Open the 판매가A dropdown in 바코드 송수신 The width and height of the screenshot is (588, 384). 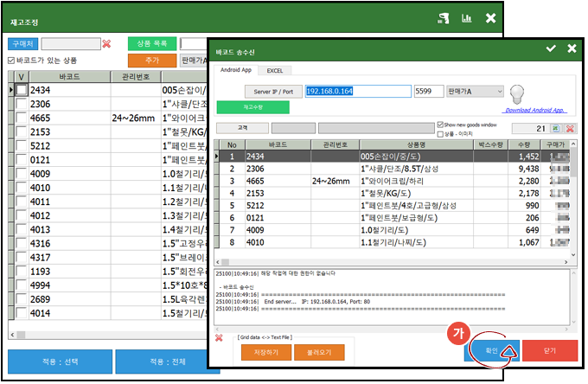pyautogui.click(x=475, y=91)
